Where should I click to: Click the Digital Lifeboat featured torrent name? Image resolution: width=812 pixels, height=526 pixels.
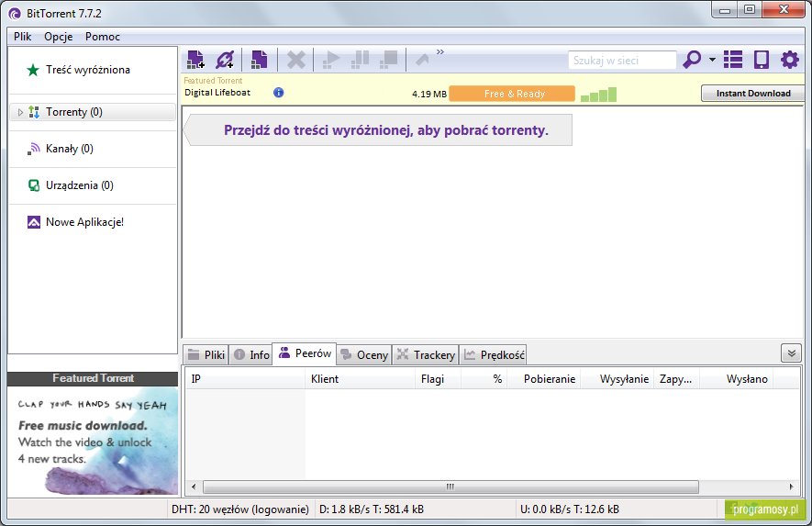click(217, 92)
